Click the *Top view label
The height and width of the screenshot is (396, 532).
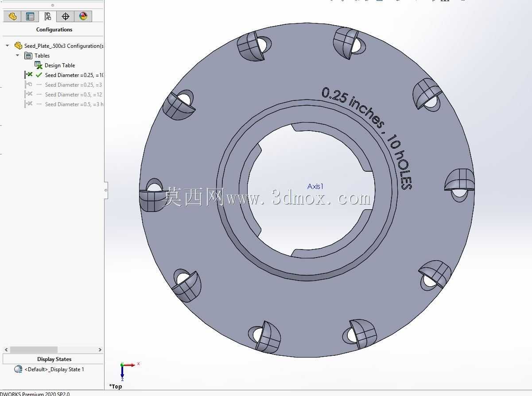116,386
